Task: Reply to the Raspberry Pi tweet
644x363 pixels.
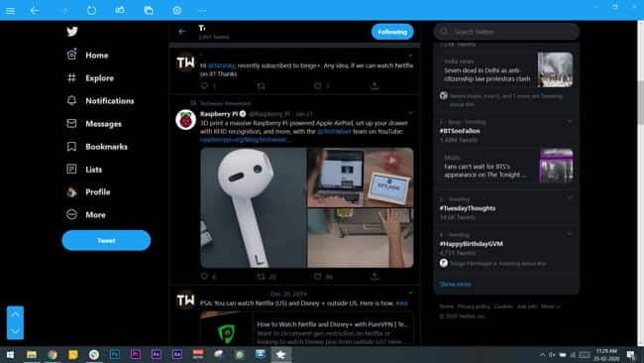Action: click(x=204, y=277)
